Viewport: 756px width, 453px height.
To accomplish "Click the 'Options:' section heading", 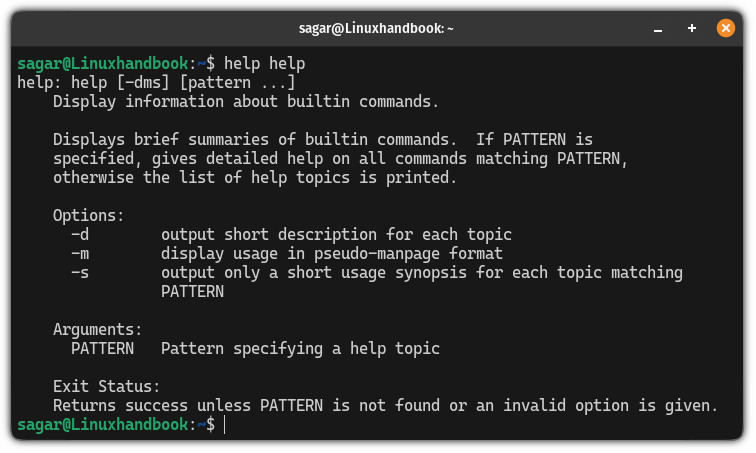I will (89, 216).
